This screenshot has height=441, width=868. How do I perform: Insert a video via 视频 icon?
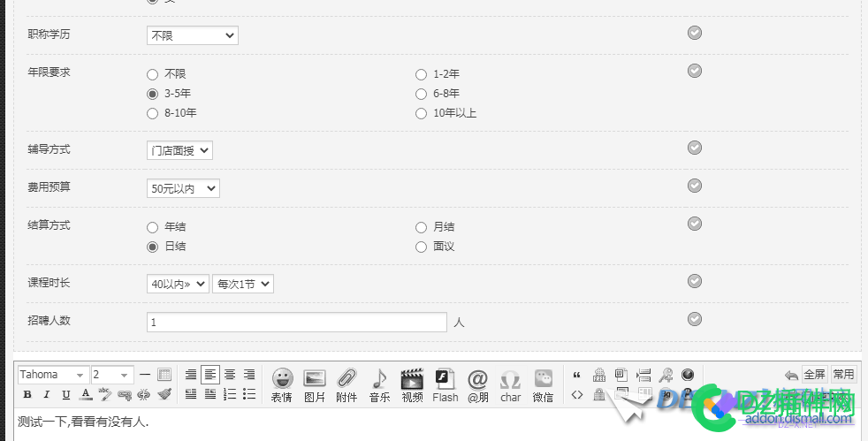click(x=413, y=385)
